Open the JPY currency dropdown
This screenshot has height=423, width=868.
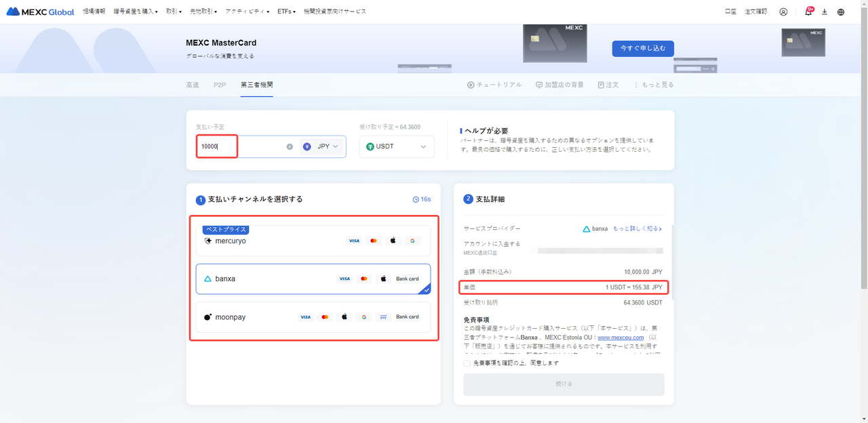tap(323, 146)
